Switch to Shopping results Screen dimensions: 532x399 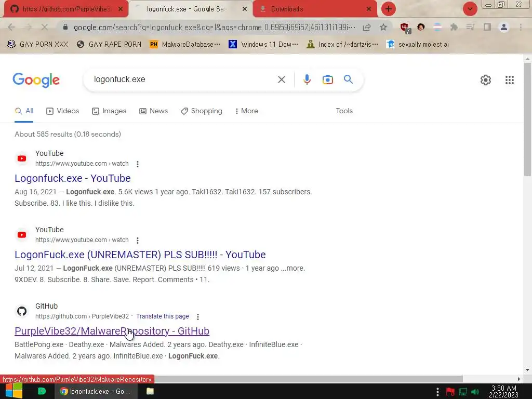[202, 111]
